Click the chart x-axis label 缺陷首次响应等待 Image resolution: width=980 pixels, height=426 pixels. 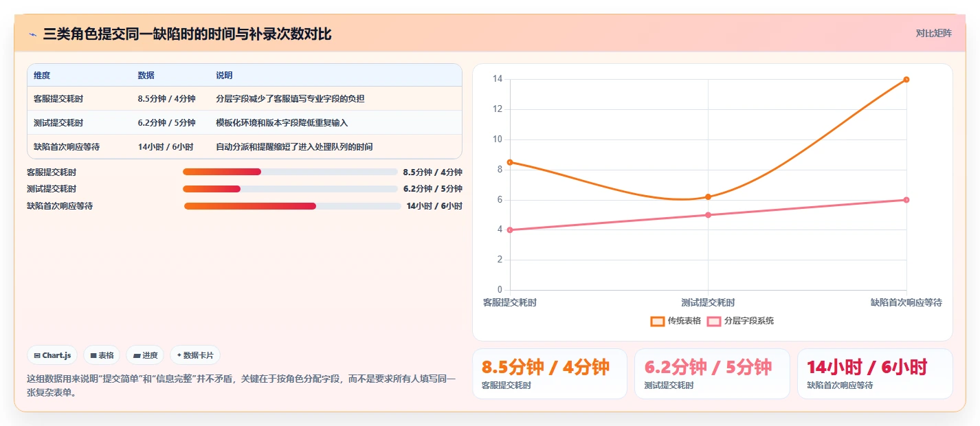(906, 302)
